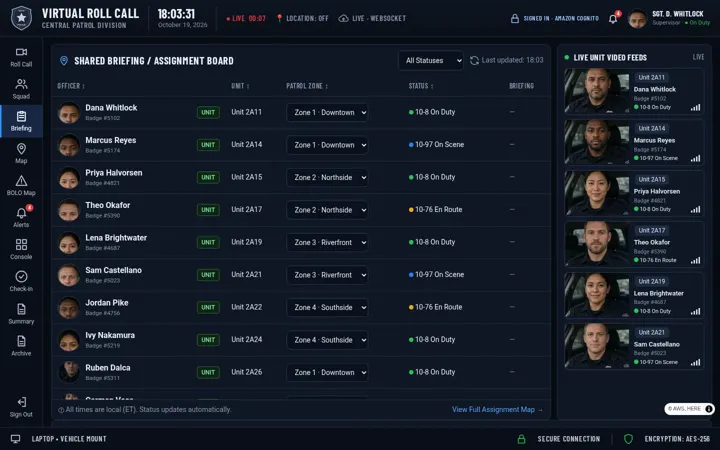Sort by the Patrol Zone column header
Viewport: 720px width, 450px height.
coord(307,86)
